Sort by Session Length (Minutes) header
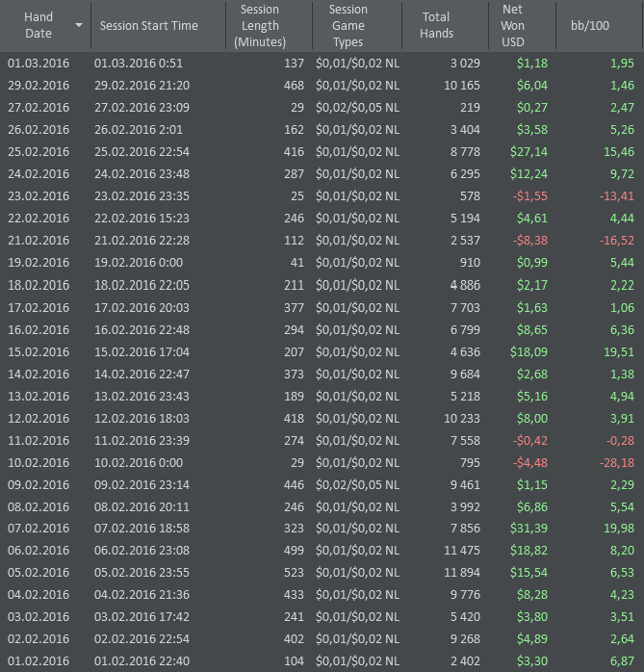This screenshot has width=644, height=672. pyautogui.click(x=259, y=25)
